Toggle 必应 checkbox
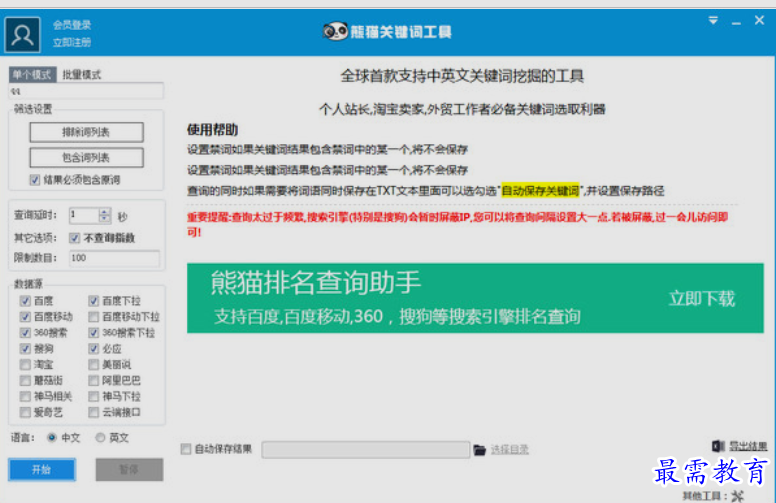Screen dimensions: 776x503 (94, 349)
